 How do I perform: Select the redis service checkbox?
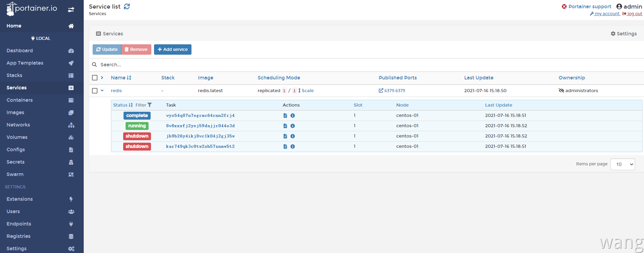point(95,91)
